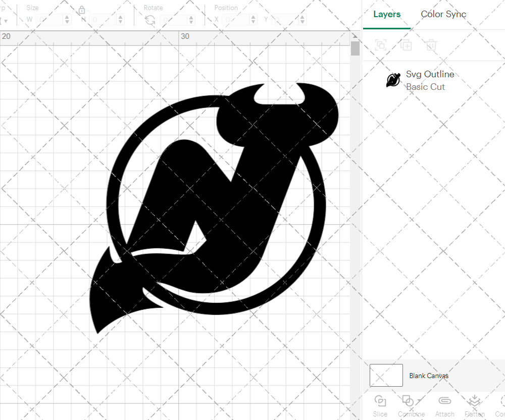The height and width of the screenshot is (420, 505).
Task: Switch to the Color Sync tab
Action: [443, 14]
